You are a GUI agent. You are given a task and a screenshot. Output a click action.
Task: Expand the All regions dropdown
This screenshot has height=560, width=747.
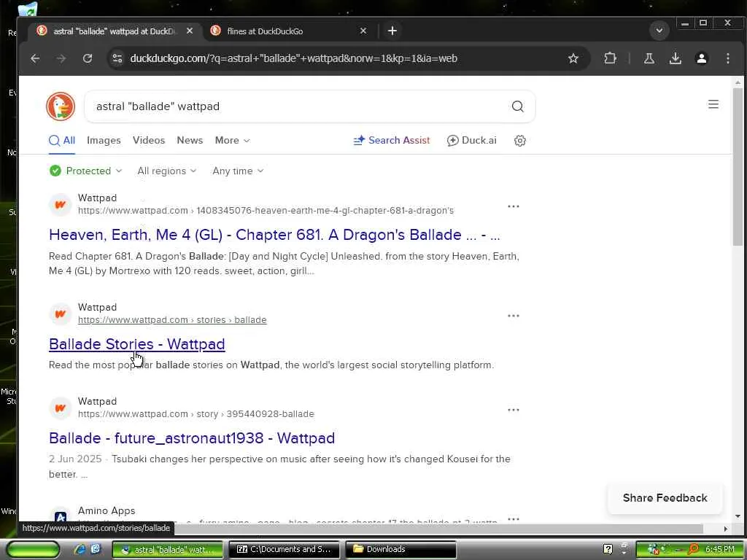click(x=167, y=171)
